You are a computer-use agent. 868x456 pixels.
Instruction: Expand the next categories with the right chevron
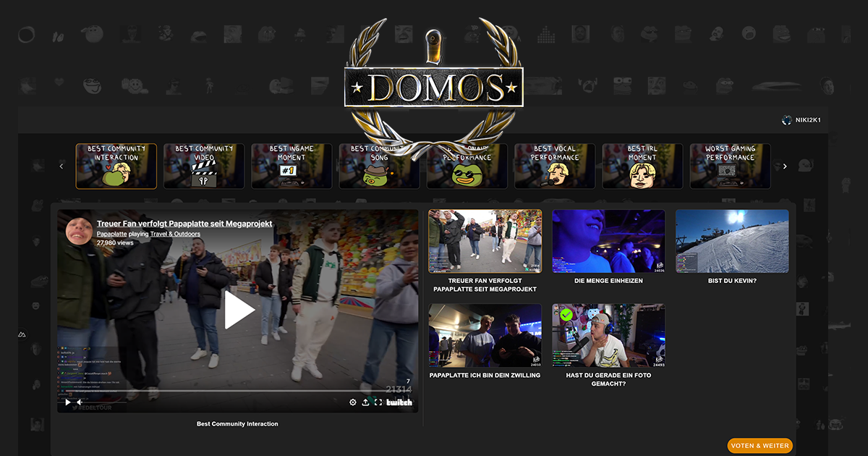coord(785,166)
